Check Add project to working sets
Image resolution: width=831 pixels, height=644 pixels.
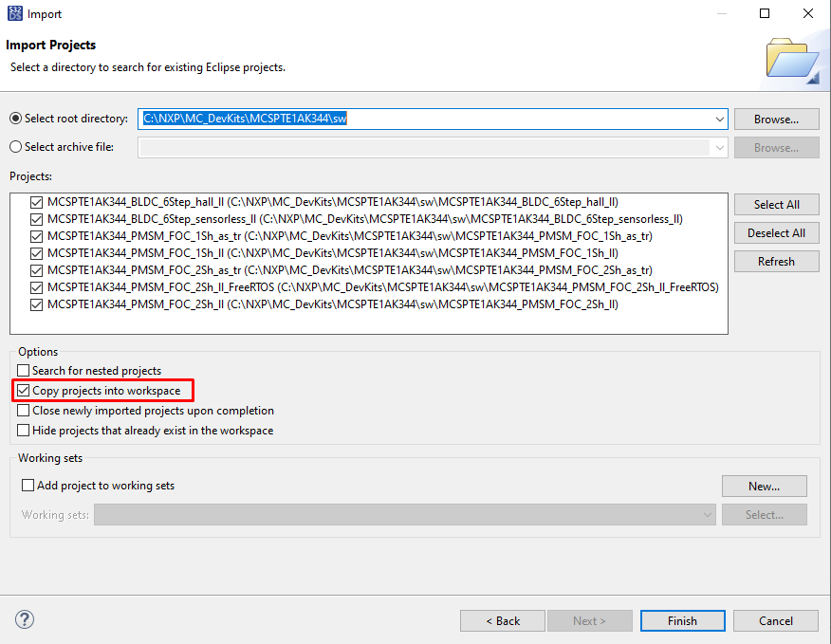[x=28, y=486]
